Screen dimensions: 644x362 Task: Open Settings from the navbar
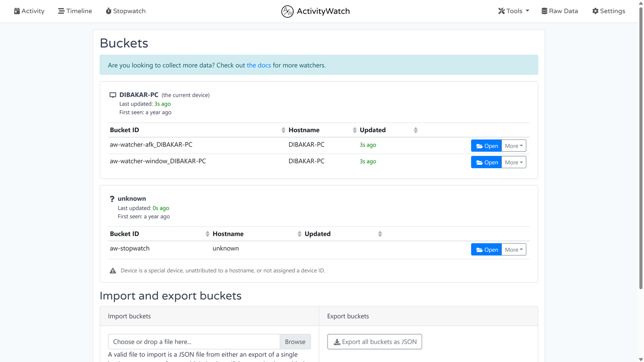[608, 11]
